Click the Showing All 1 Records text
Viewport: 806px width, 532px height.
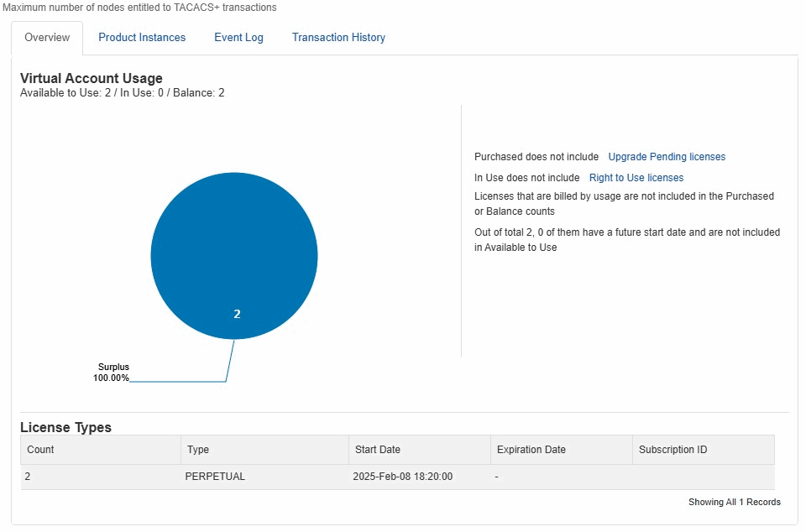pyautogui.click(x=735, y=502)
